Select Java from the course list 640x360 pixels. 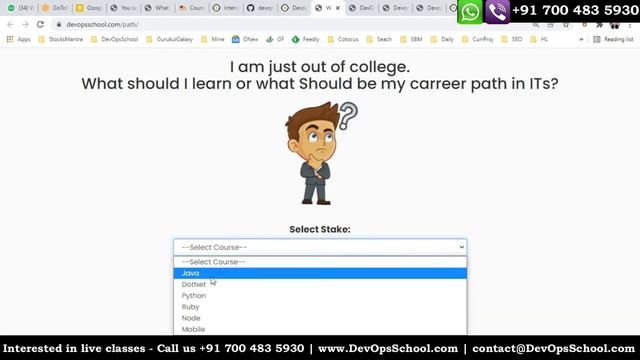click(320, 273)
